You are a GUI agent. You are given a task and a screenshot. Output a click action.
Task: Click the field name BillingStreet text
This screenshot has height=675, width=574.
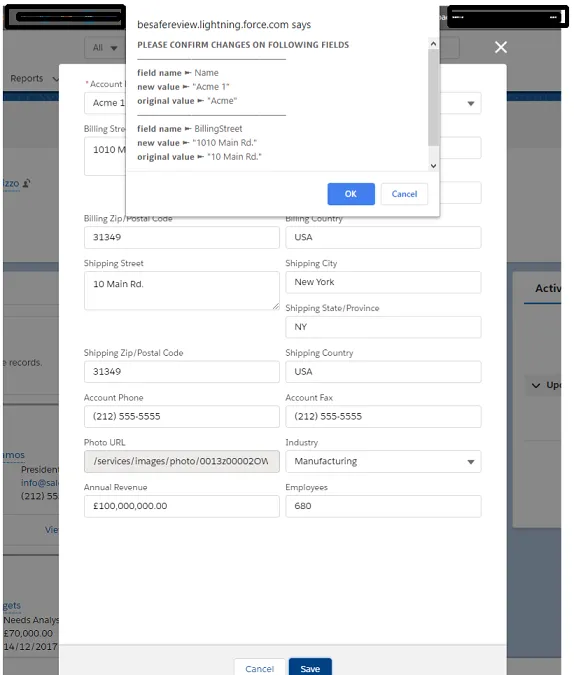pyautogui.click(x=218, y=129)
